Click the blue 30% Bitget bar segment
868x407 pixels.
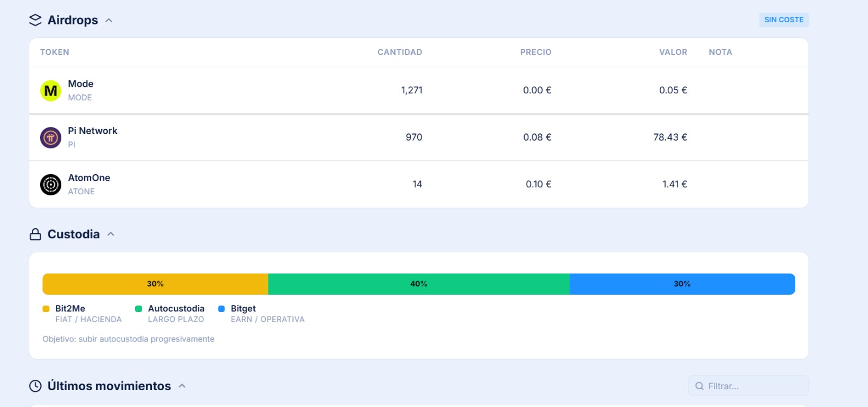coord(682,284)
